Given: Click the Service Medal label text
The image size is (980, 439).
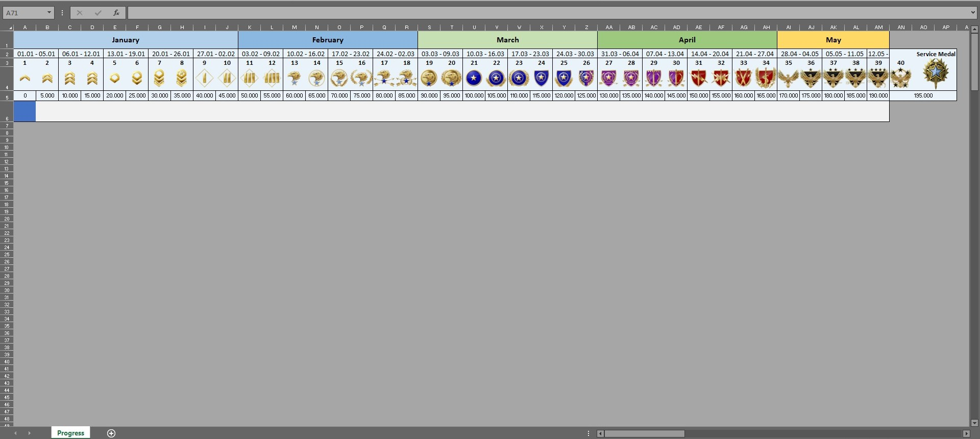Looking at the screenshot, I should pyautogui.click(x=936, y=54).
